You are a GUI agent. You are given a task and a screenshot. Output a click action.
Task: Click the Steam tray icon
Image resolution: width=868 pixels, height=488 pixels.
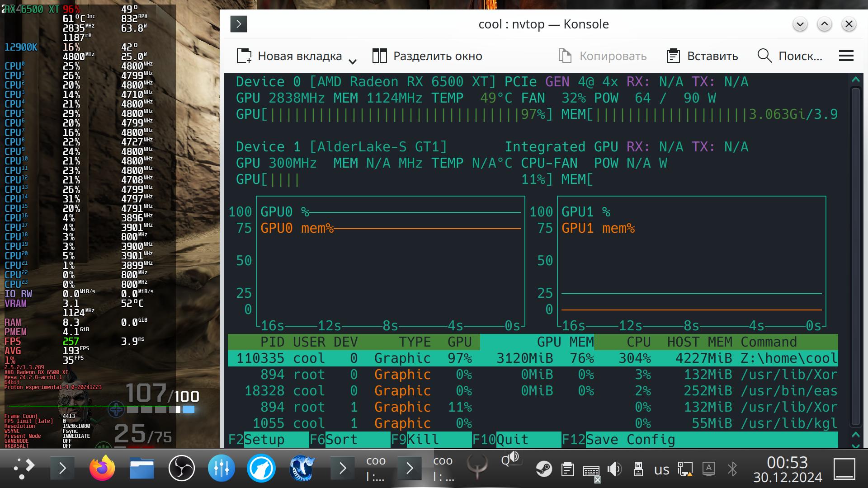[544, 469]
